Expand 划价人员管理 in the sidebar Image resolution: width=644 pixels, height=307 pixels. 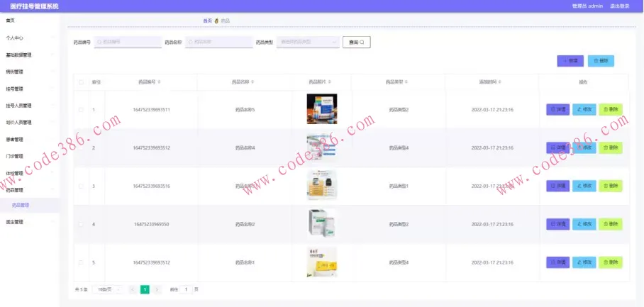tap(30, 123)
